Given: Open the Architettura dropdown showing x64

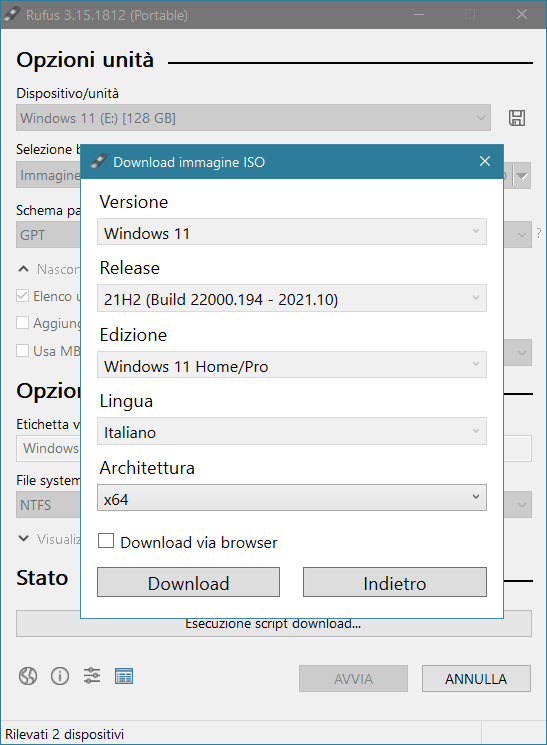Looking at the screenshot, I should (x=292, y=498).
